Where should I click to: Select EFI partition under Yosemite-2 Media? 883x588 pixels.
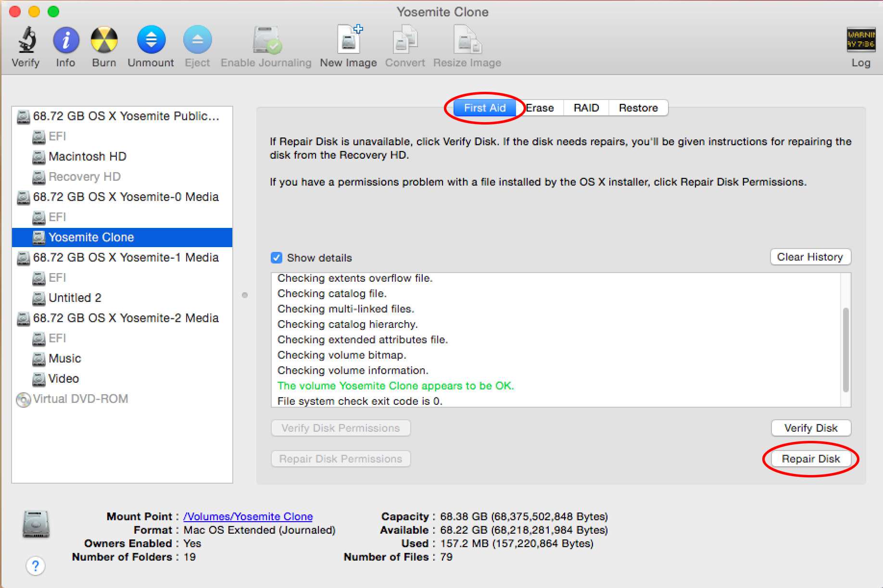click(122, 338)
